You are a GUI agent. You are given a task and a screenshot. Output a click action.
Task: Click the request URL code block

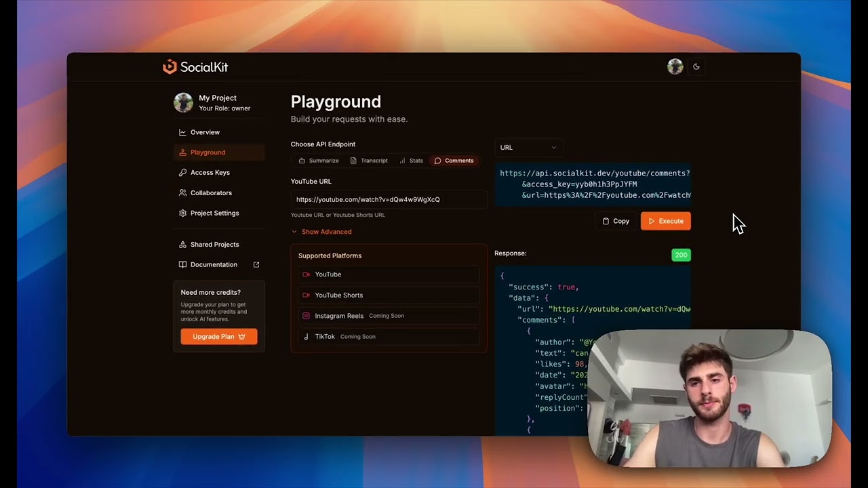point(593,184)
